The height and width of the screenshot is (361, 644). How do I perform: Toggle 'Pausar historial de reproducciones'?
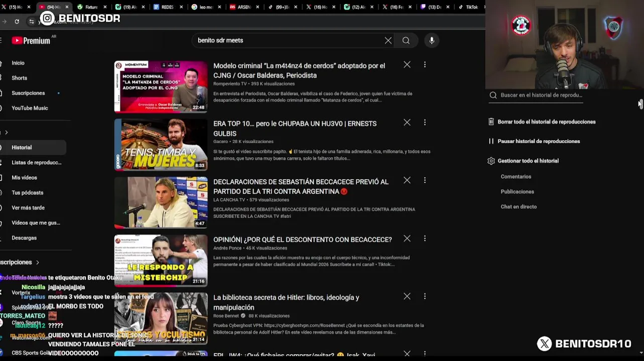click(x=534, y=141)
